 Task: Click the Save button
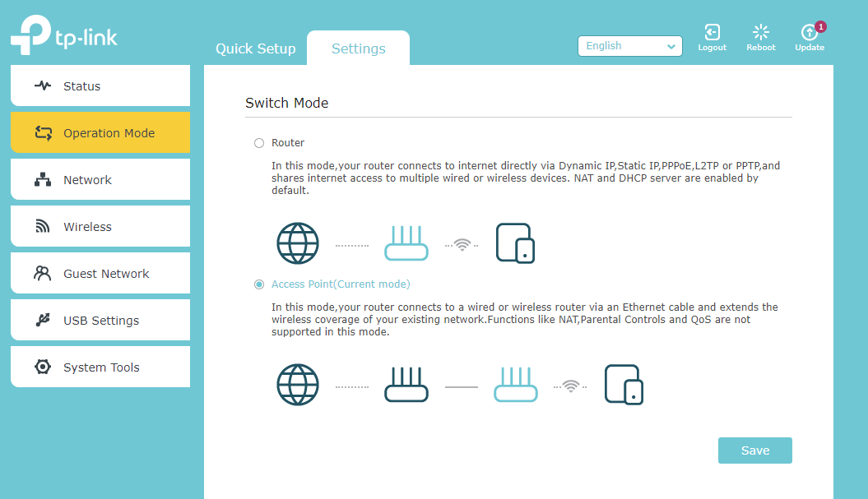(x=755, y=450)
